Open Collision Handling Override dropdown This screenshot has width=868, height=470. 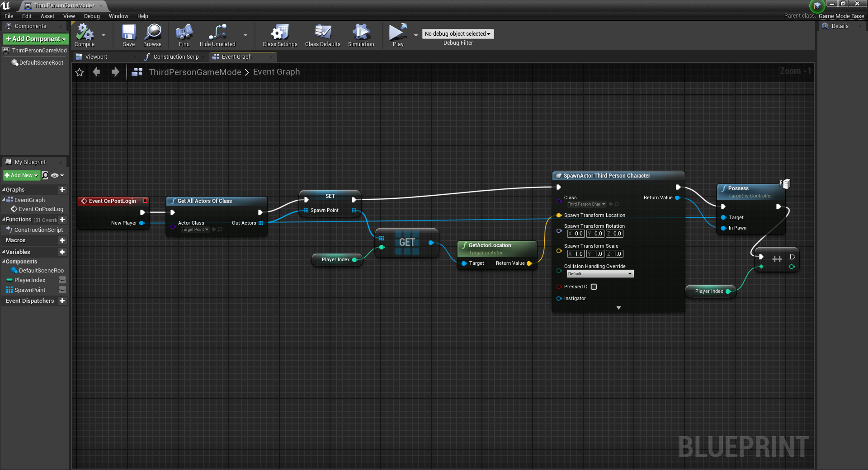(600, 274)
